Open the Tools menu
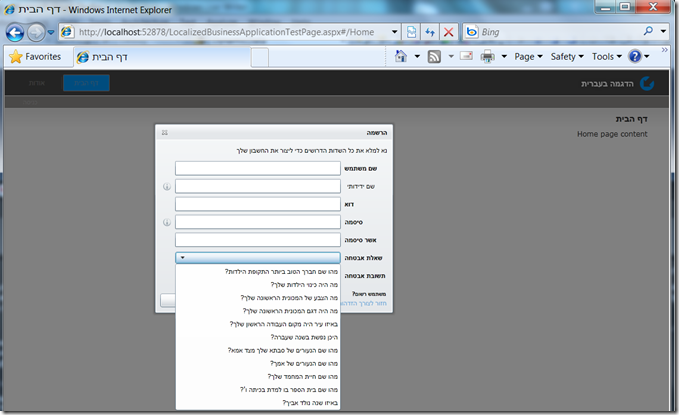Screen dimensions: 679x415 click(607, 57)
